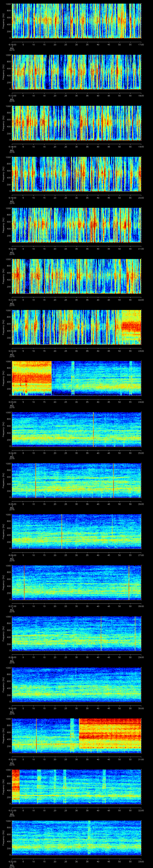The image size is (153, 868).
Task: Open the spectrogram beginning at 6:22:00
Action: pos(76,327)
